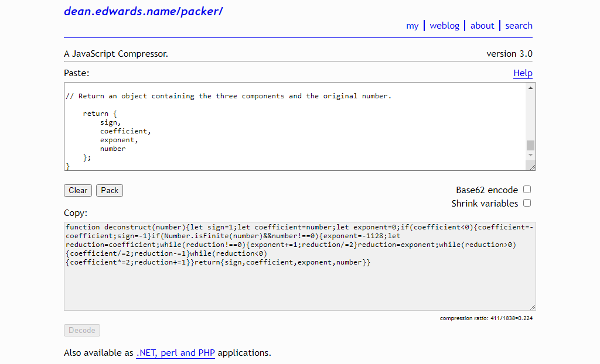Open the "search" page
Image resolution: width=600 pixels, height=364 pixels.
click(519, 25)
